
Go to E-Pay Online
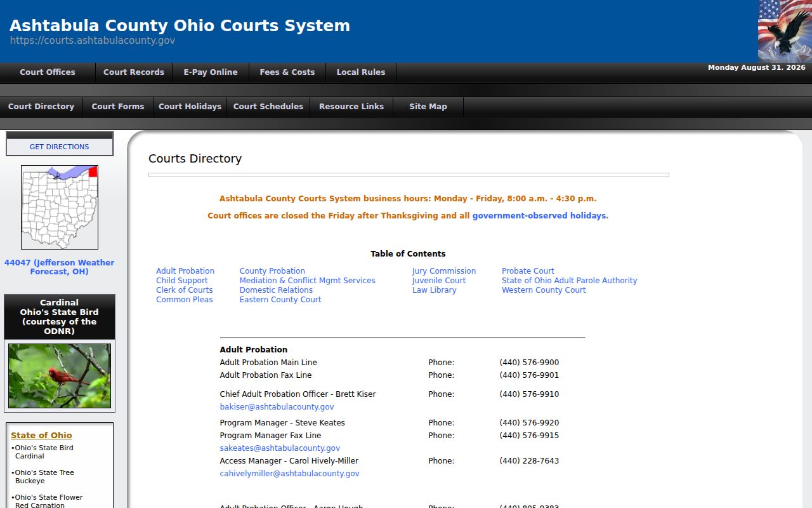211,72
